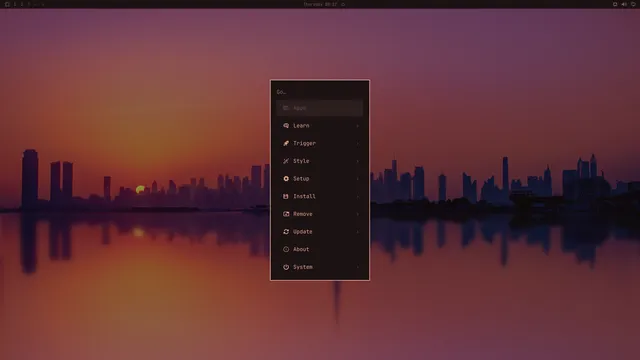Switch to workspace 1 in top bar
The height and width of the screenshot is (360, 640).
[15, 4]
